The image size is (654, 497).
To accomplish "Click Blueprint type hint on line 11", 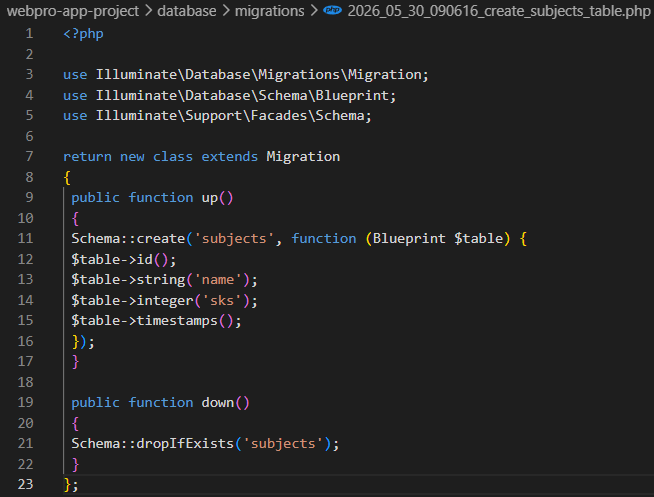I will click(x=409, y=238).
